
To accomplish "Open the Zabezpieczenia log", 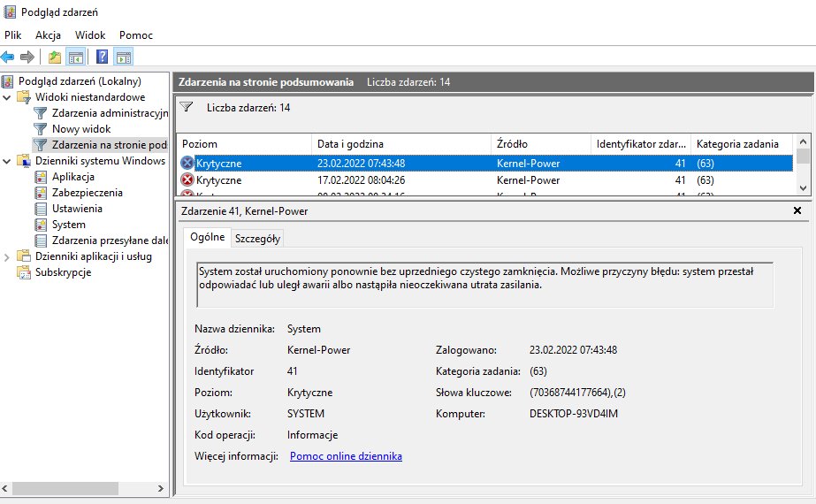I will [87, 193].
